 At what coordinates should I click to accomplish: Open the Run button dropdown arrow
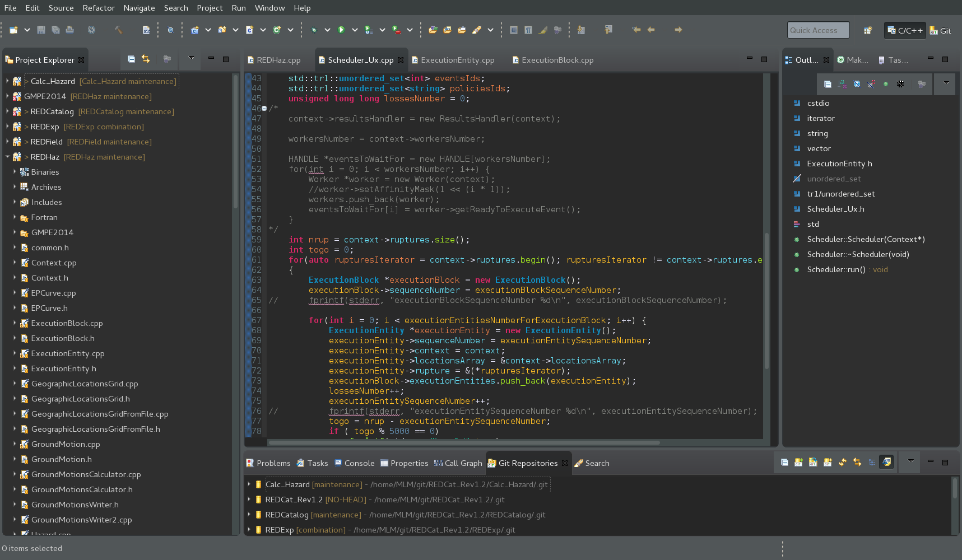tap(354, 30)
